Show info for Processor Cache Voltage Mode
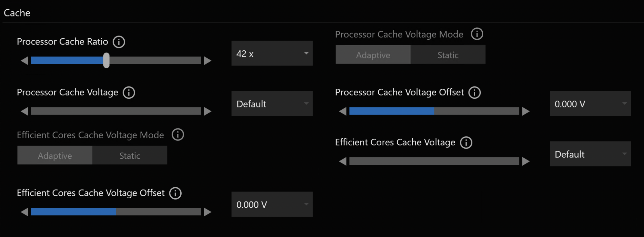Viewport: 644px width, 237px height. [x=477, y=34]
